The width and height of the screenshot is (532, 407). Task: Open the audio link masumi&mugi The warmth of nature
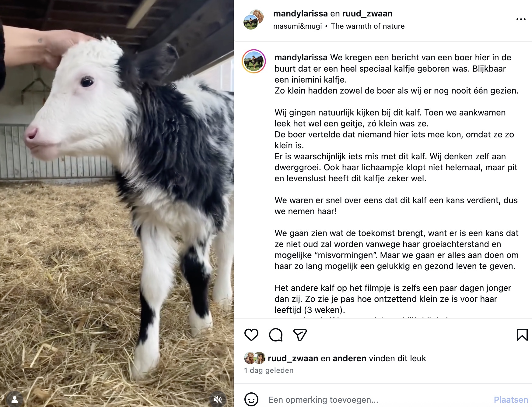point(339,26)
